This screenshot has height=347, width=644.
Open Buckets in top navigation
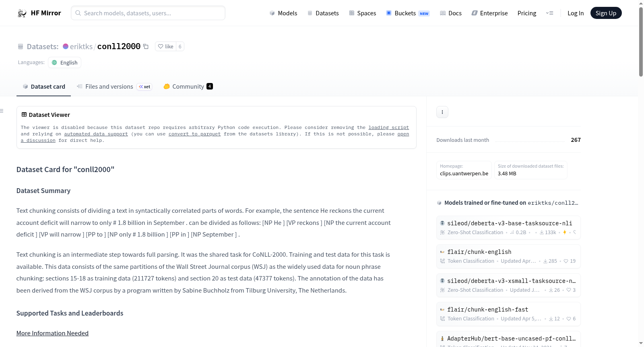(x=408, y=13)
